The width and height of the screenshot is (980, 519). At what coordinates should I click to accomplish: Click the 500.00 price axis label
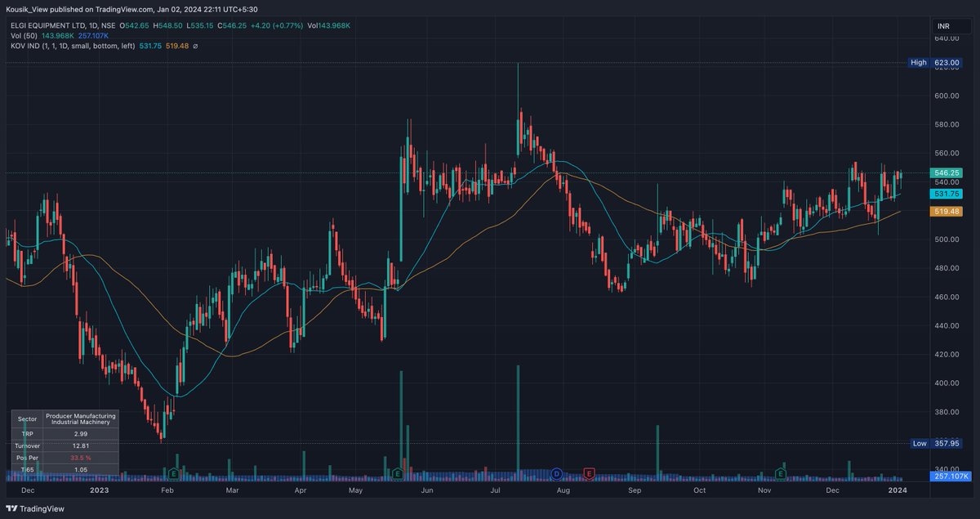947,239
